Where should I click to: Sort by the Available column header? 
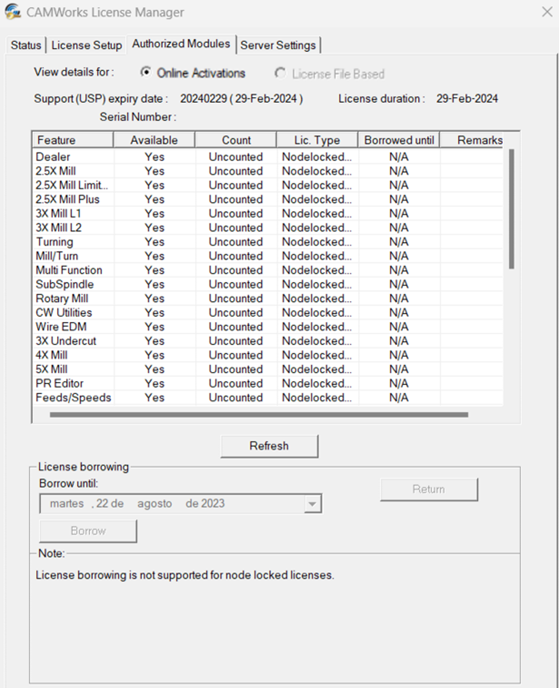coord(154,140)
